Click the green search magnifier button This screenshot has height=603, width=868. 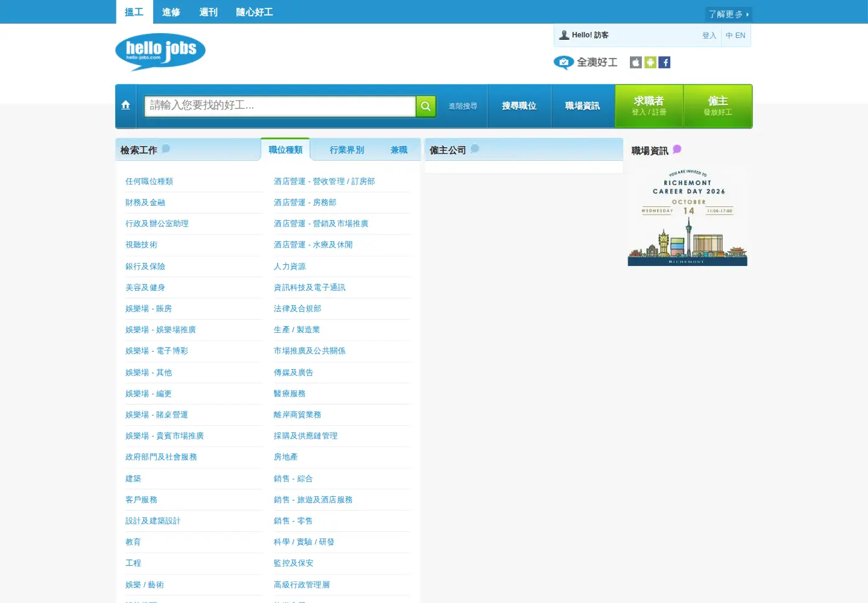click(x=426, y=106)
